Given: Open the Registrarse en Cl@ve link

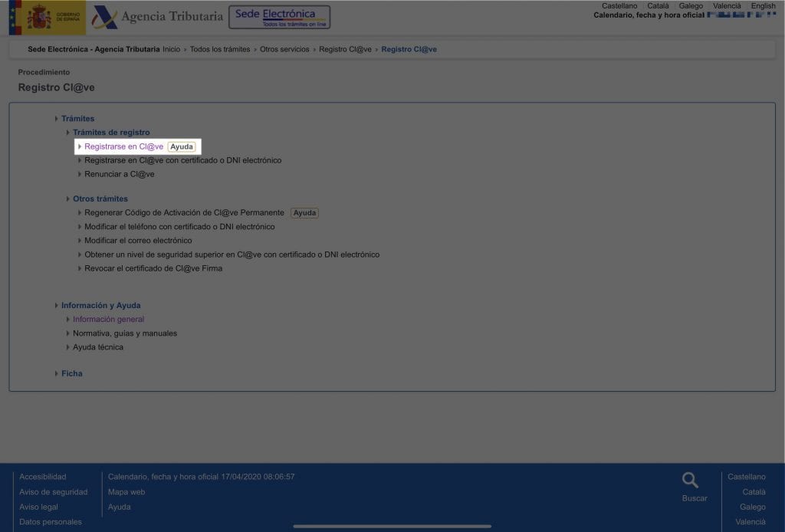Looking at the screenshot, I should click(123, 146).
